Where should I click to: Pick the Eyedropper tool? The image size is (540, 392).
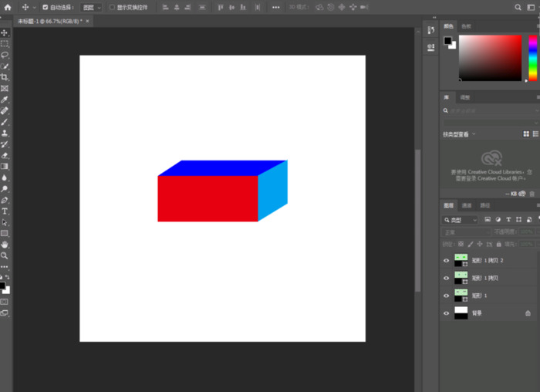[5, 100]
